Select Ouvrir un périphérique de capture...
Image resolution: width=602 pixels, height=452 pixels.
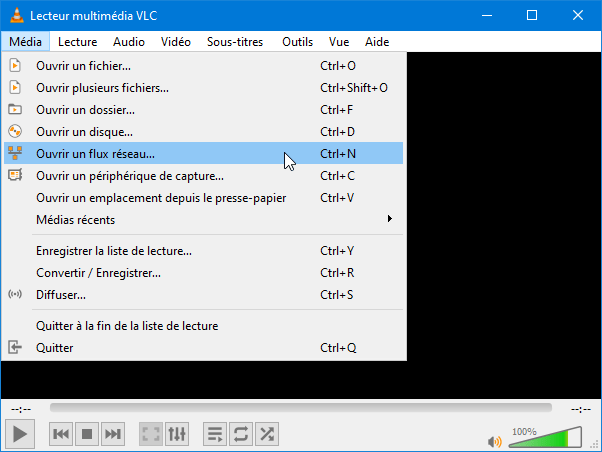point(203,176)
